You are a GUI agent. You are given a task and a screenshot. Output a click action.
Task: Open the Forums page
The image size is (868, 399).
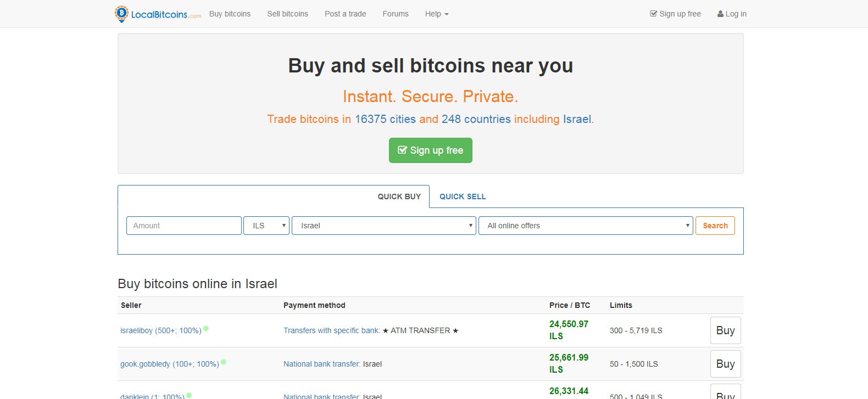[396, 14]
